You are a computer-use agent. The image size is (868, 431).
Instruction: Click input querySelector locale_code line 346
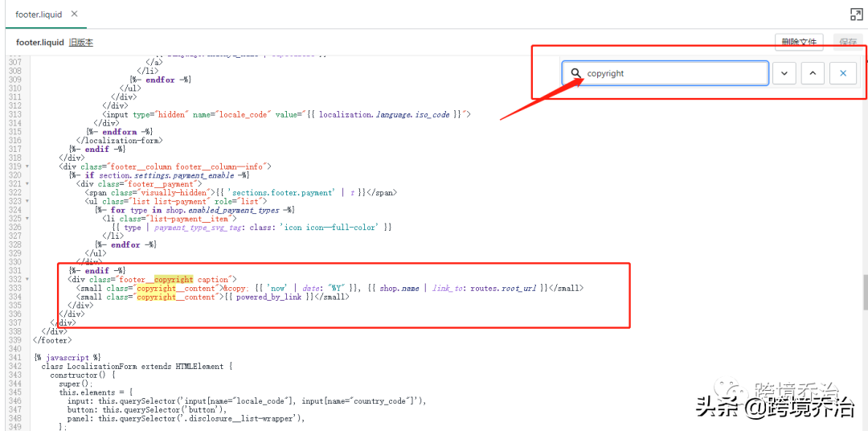pos(248,401)
